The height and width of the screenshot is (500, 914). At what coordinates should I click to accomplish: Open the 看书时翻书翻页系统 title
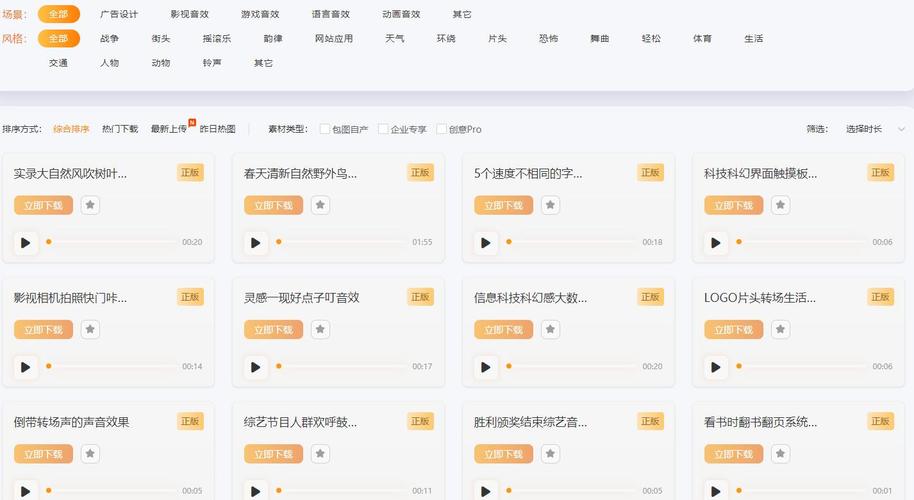pyautogui.click(x=760, y=422)
